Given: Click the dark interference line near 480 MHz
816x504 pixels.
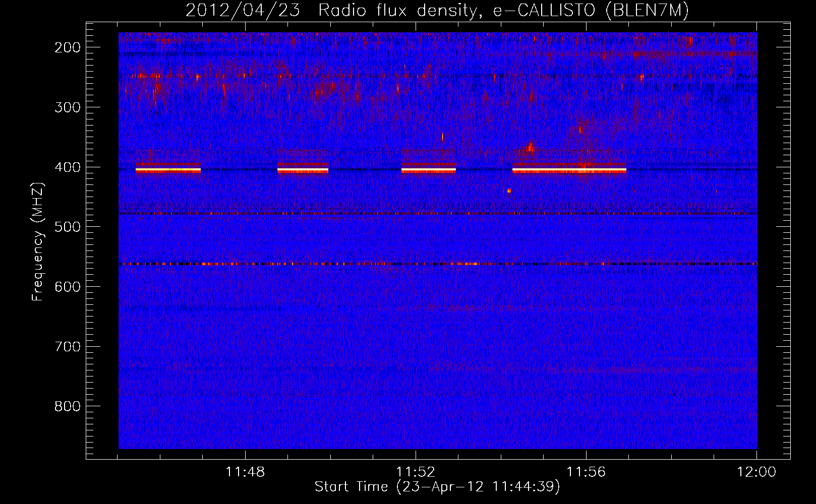Looking at the screenshot, I should pyautogui.click(x=438, y=214).
